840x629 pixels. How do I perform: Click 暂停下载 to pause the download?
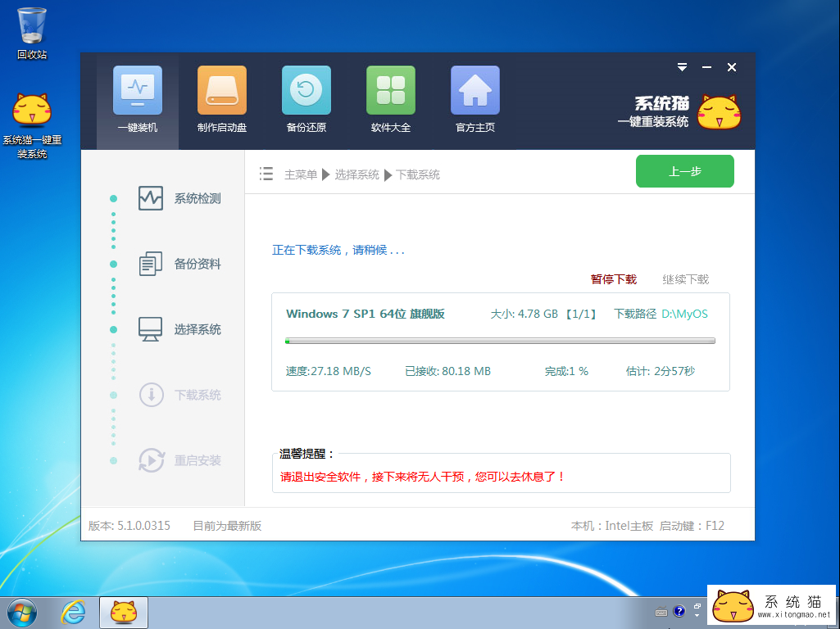coord(613,279)
